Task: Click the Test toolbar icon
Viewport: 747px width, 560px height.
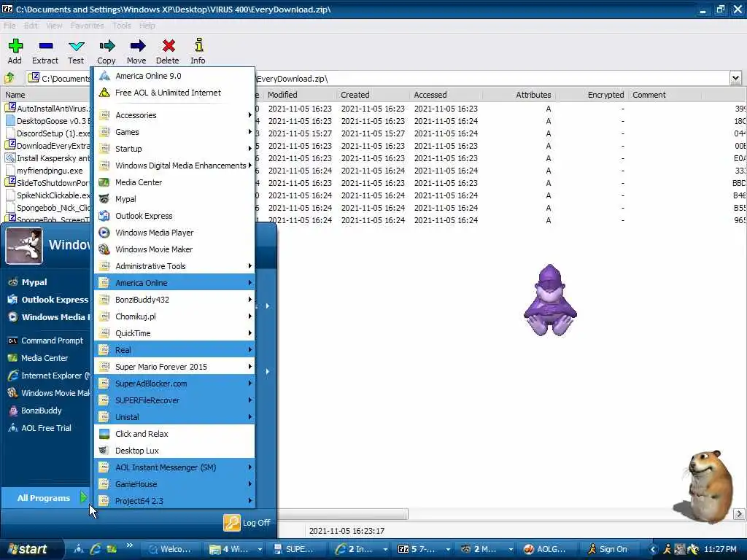Action: coord(76,46)
